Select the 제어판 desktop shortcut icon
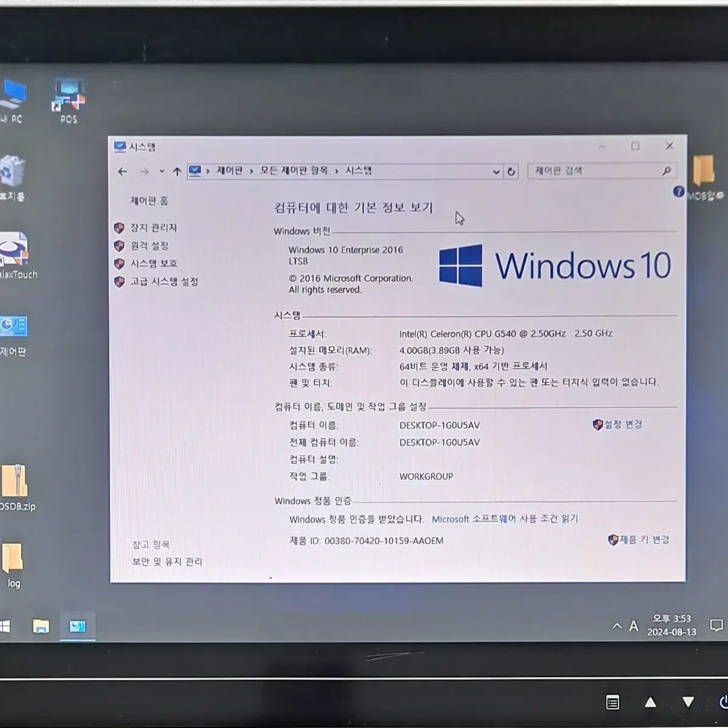Viewport: 728px width, 728px height. pyautogui.click(x=13, y=335)
